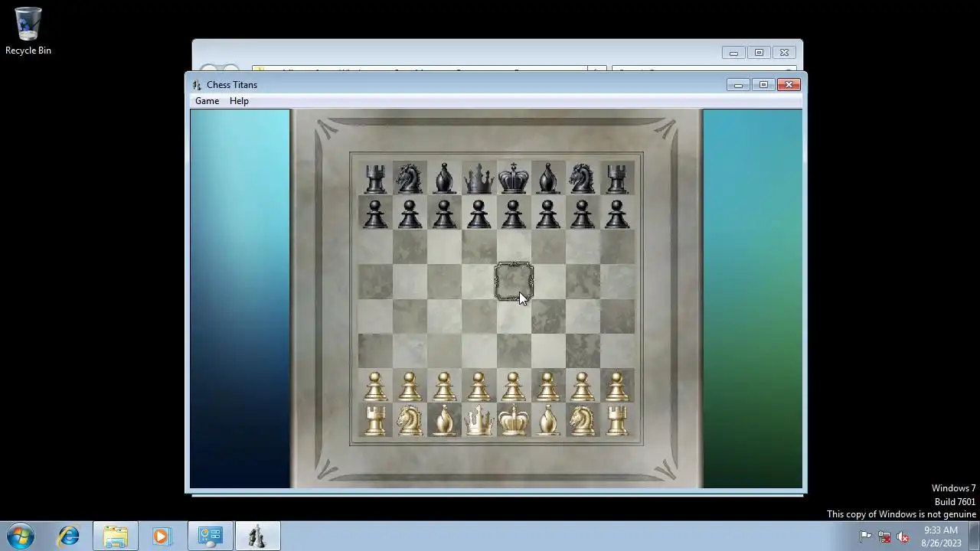Click the highlighted square on the board
980x551 pixels.
[x=514, y=282]
